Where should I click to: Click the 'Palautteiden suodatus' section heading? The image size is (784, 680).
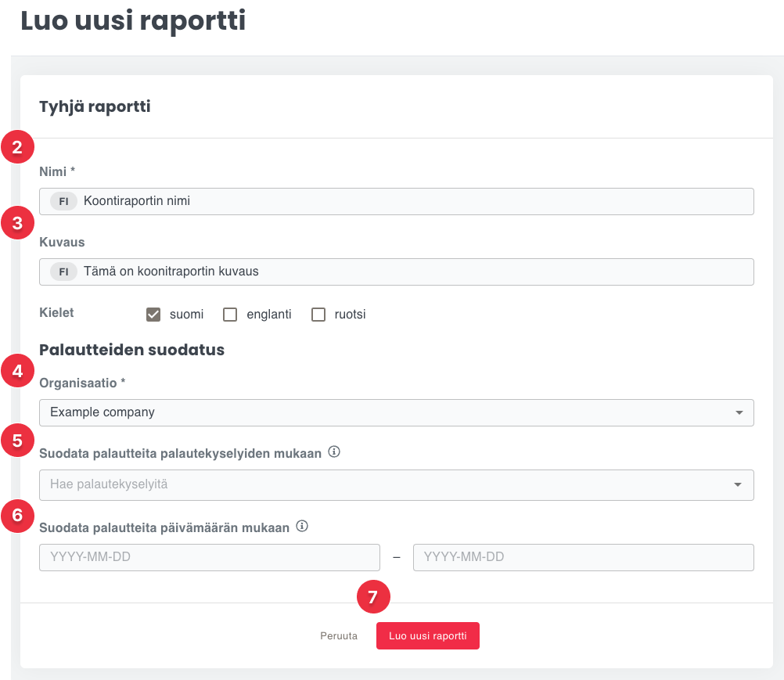click(132, 350)
